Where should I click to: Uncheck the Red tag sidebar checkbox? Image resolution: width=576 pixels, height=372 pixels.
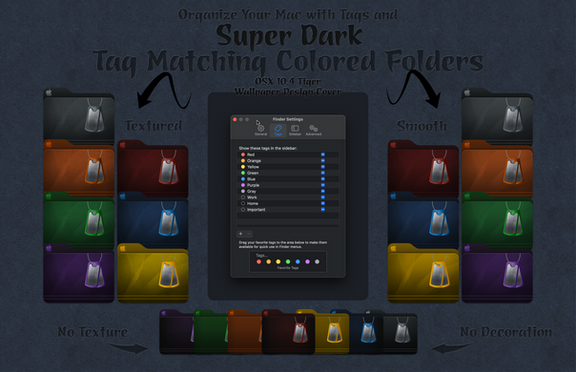pos(323,155)
